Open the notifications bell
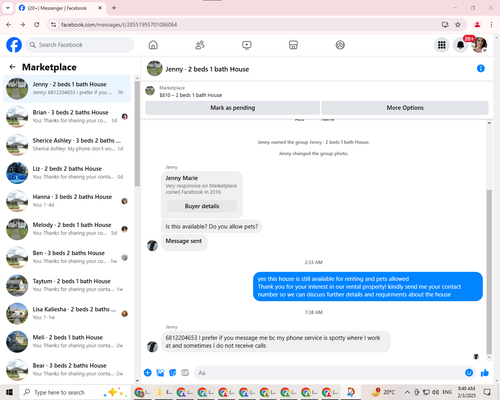Viewport: 500px width, 400px height. pos(460,45)
